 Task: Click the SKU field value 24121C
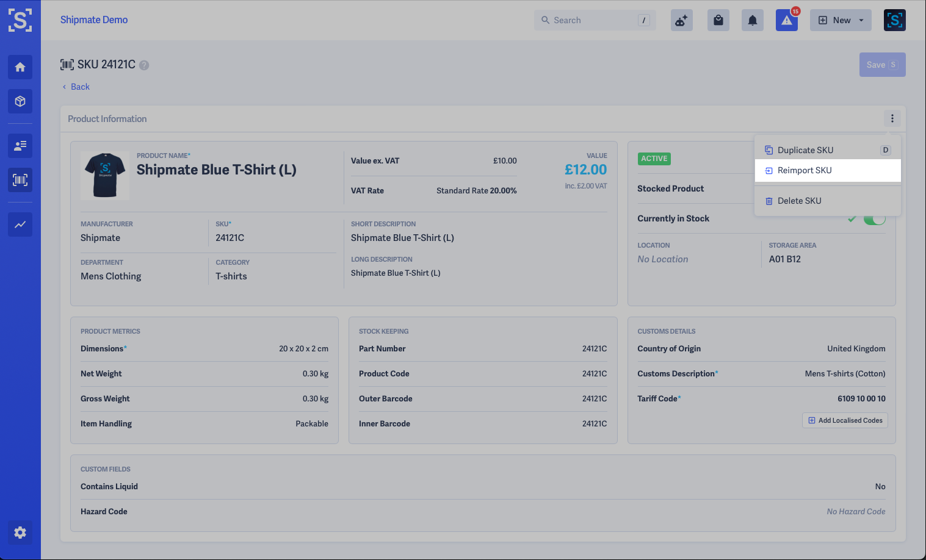pyautogui.click(x=230, y=238)
